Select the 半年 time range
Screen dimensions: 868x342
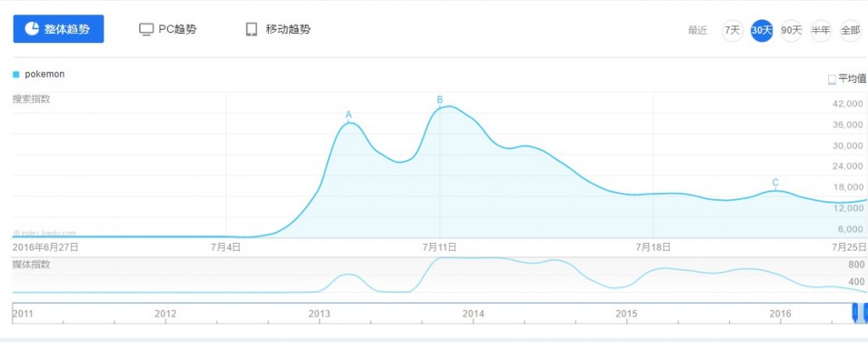821,30
